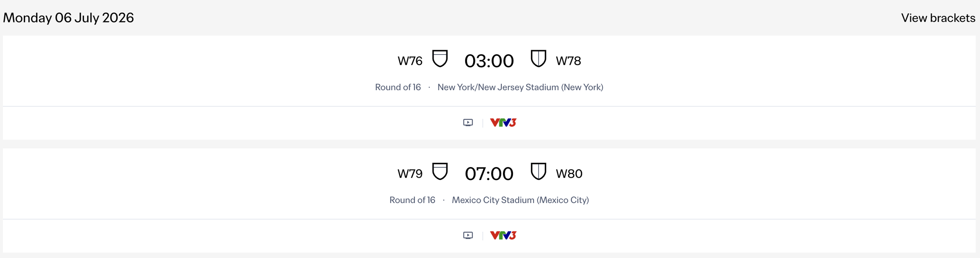Viewport: 980px width, 258px height.
Task: Click the Monday 06 July 2026 date heading
Action: (x=69, y=18)
